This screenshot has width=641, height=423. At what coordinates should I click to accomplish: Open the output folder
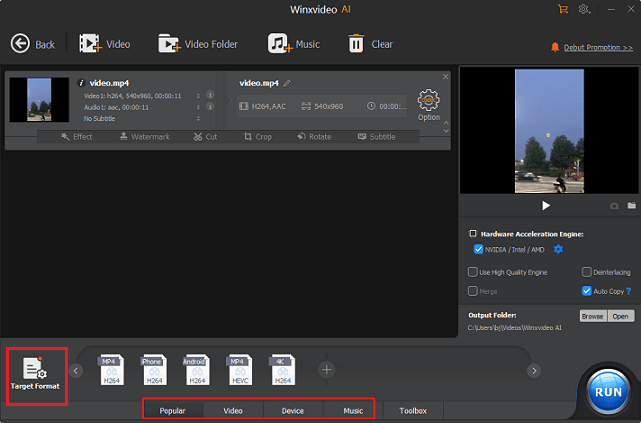pos(621,316)
